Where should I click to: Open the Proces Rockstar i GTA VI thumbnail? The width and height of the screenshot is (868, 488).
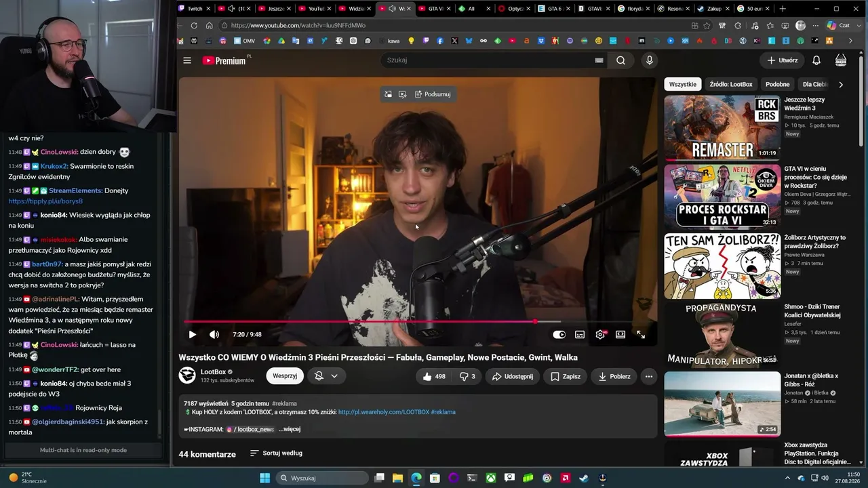722,197
